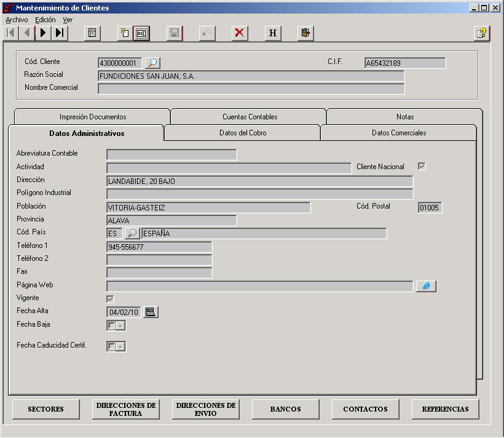Click the edit record toolbar icon
This screenshot has width=504, height=438.
pos(141,33)
